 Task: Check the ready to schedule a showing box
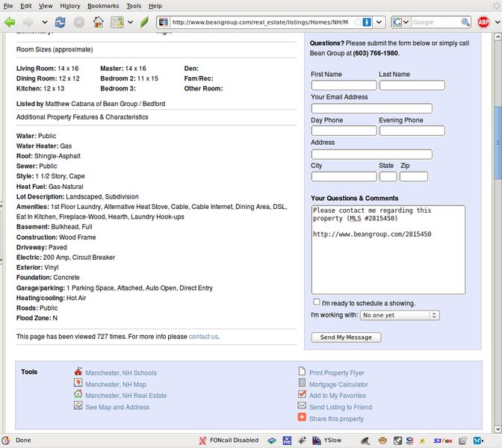coord(317,302)
